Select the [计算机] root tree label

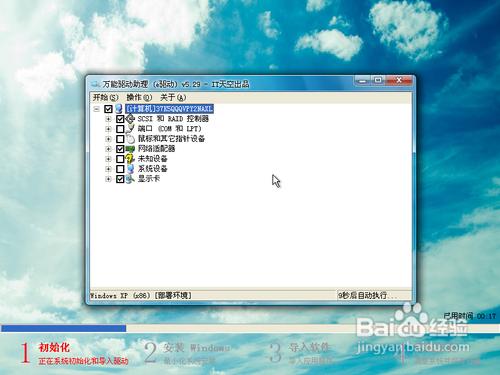click(169, 109)
